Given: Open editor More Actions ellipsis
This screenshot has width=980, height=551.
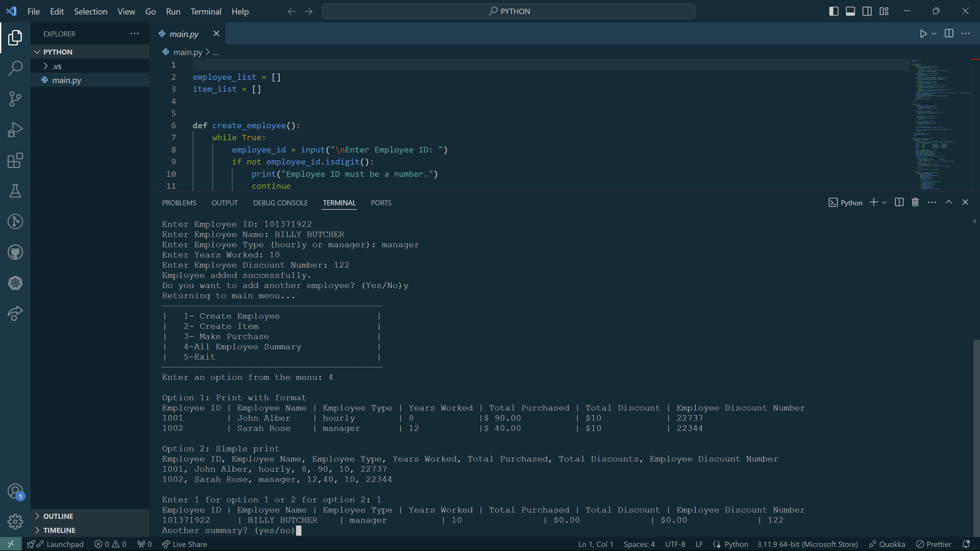Looking at the screenshot, I should pyautogui.click(x=965, y=34).
